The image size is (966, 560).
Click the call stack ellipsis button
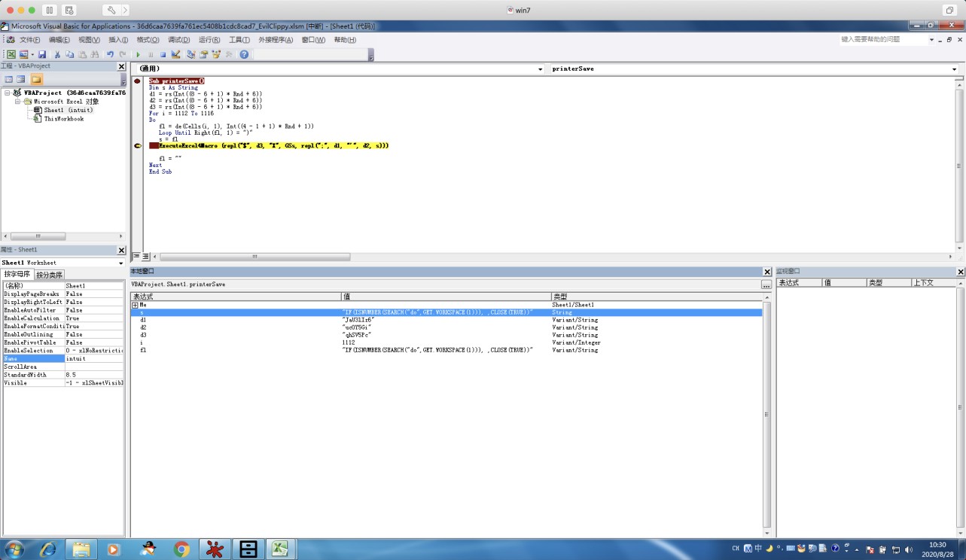click(766, 285)
